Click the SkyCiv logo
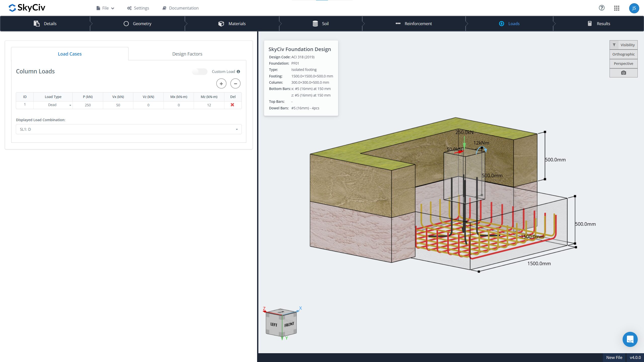644x362 pixels. (x=27, y=8)
